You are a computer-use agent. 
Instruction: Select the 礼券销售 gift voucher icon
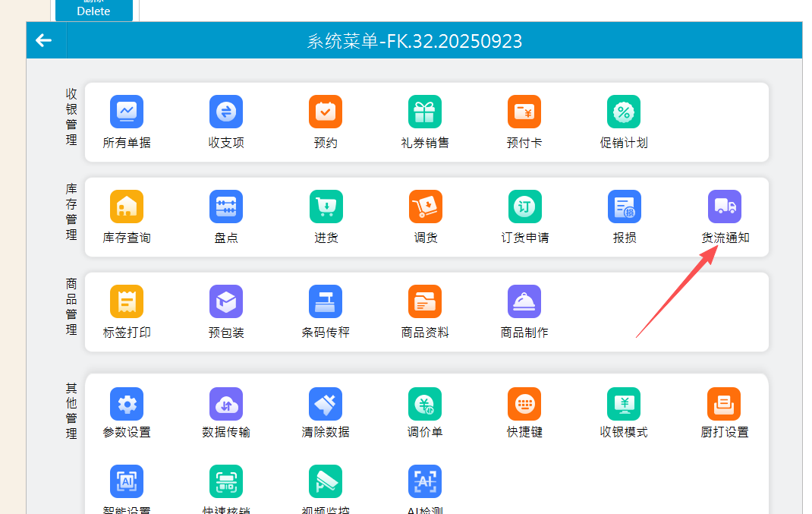[425, 112]
